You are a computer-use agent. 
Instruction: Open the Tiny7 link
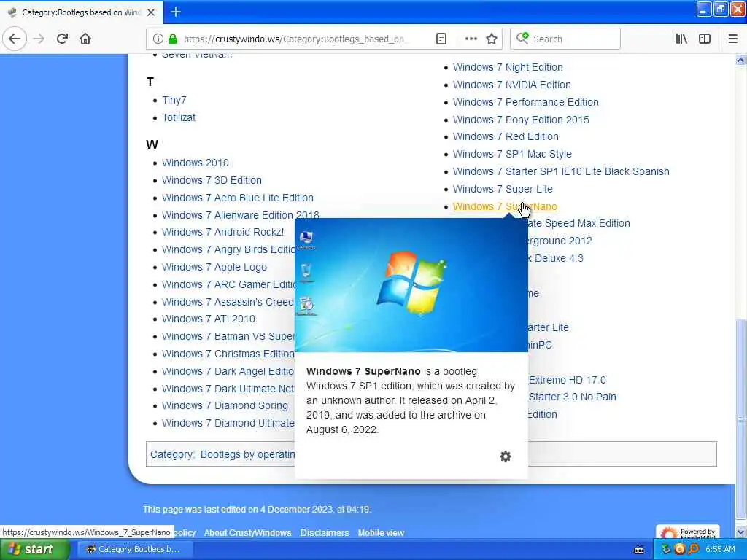click(x=174, y=100)
